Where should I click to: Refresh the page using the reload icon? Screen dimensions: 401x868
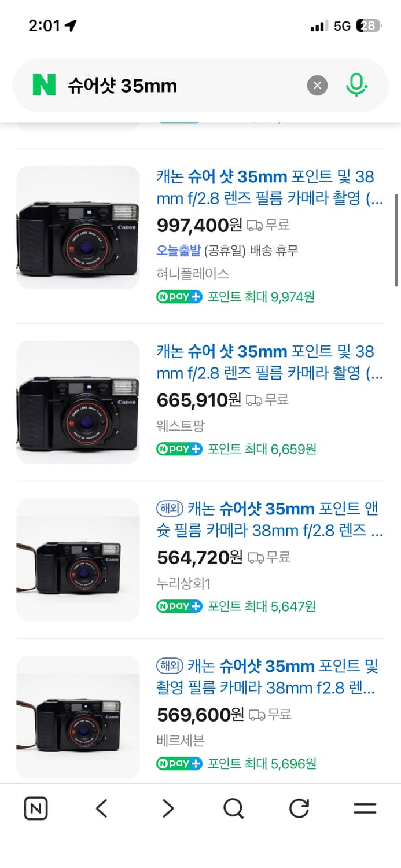tap(299, 808)
